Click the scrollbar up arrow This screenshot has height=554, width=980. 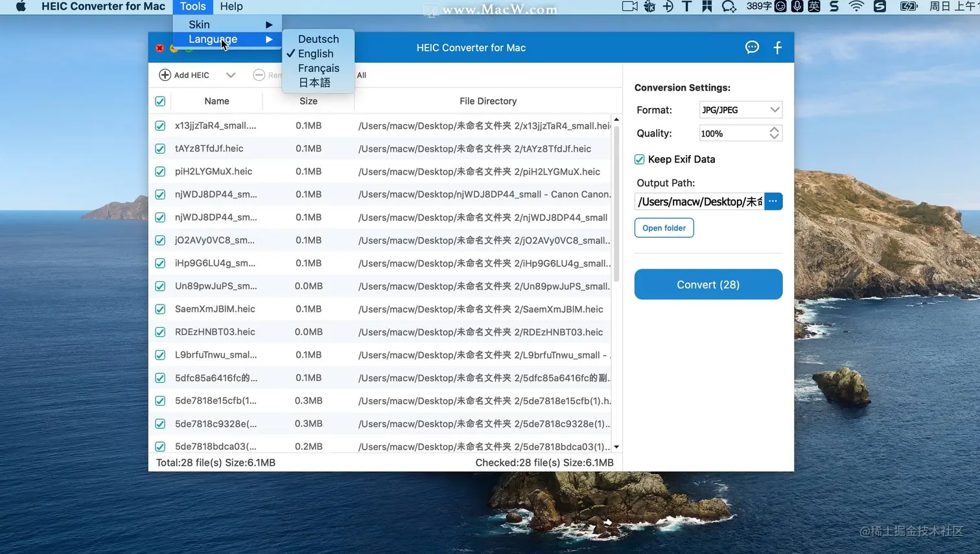pos(616,119)
